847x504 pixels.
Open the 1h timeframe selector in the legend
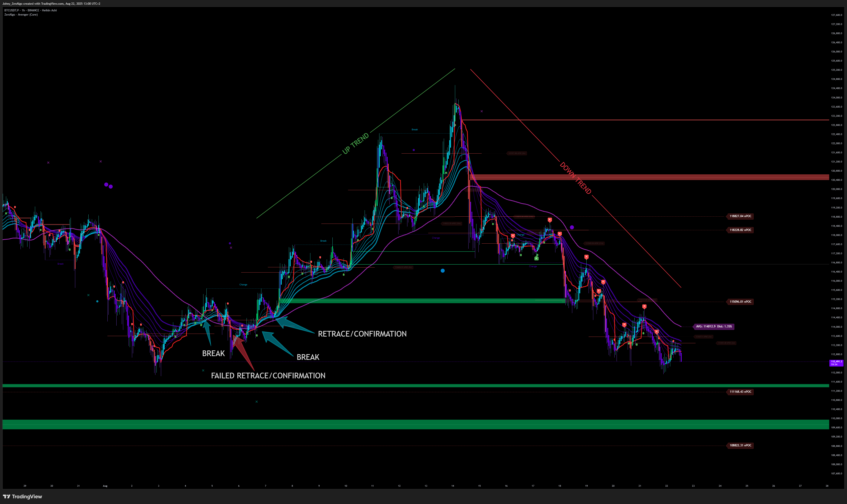tap(23, 10)
